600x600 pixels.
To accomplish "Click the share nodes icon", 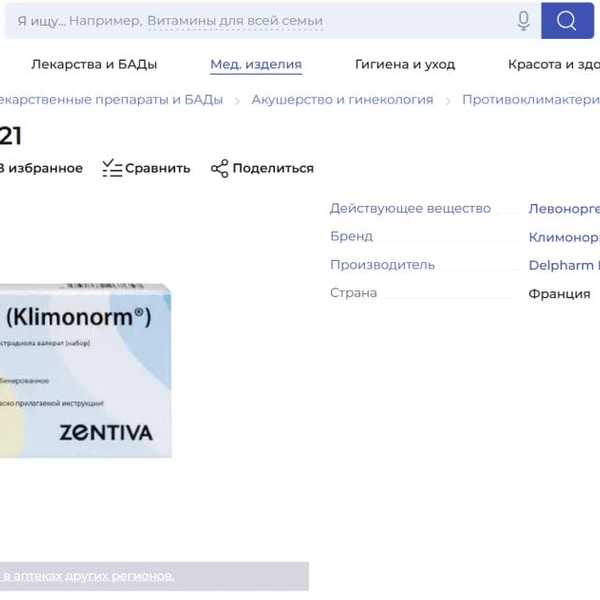I will coord(220,169).
